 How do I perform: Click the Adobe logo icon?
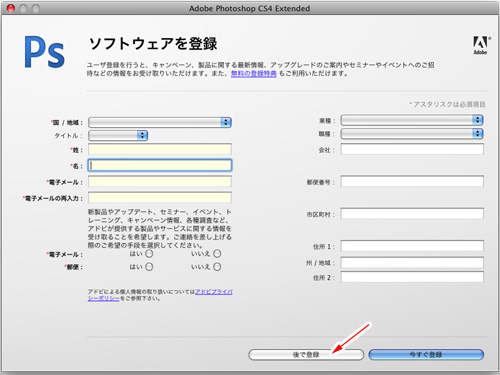pyautogui.click(x=480, y=45)
